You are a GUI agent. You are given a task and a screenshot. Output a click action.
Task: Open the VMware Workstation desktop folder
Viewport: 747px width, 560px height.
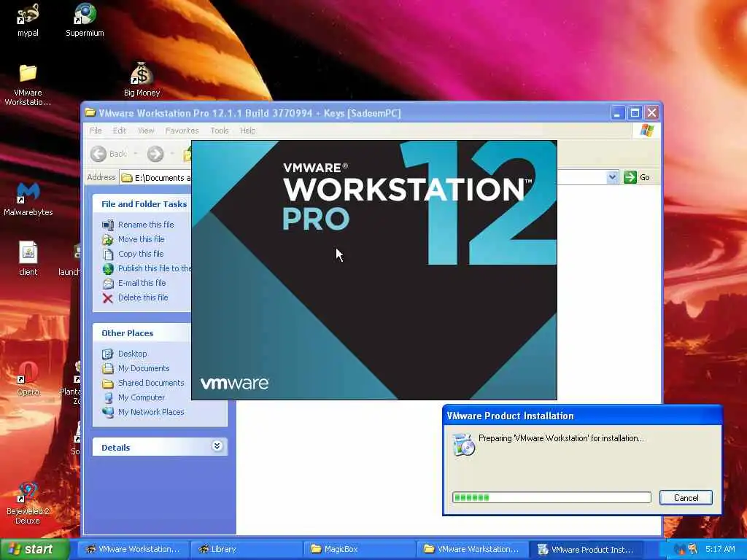click(28, 85)
